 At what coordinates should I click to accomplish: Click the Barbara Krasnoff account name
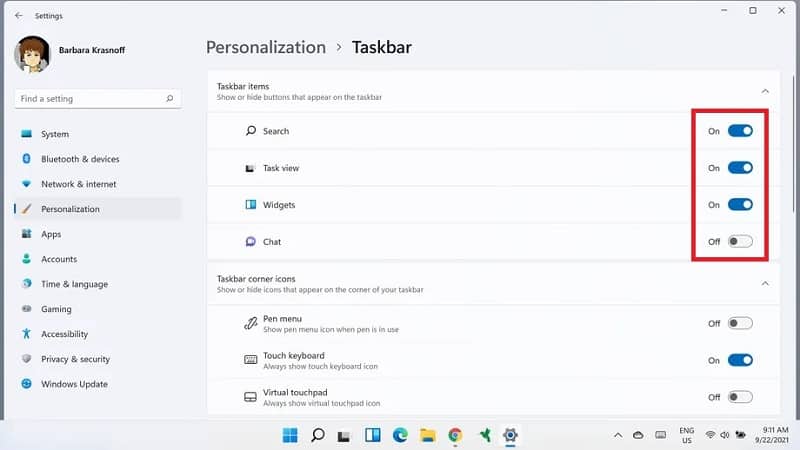point(92,50)
